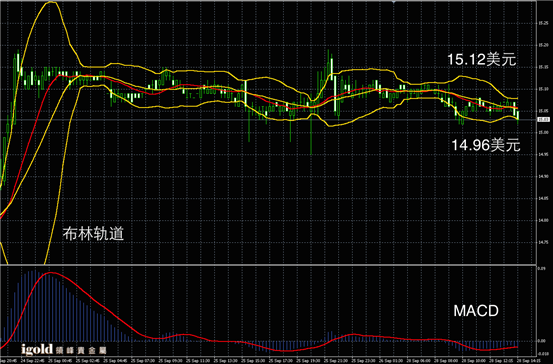This screenshot has height=364, width=553.
Task: Click the MACD indicator label
Action: (476, 311)
